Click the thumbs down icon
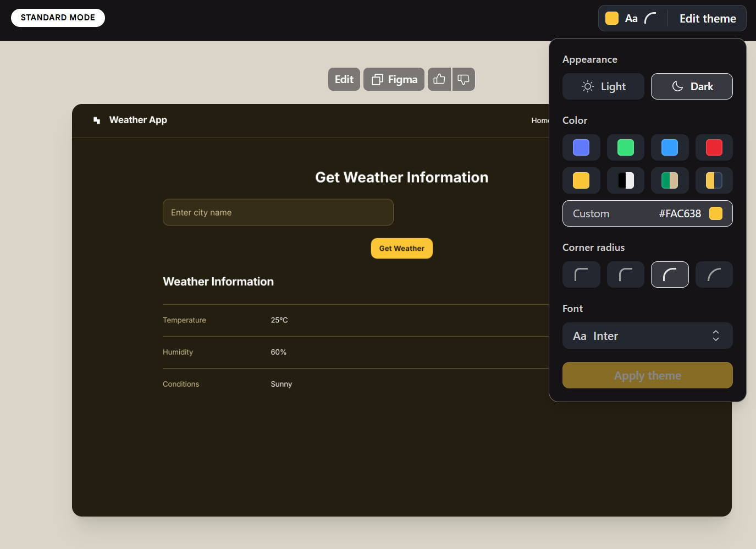The image size is (756, 549). (463, 79)
